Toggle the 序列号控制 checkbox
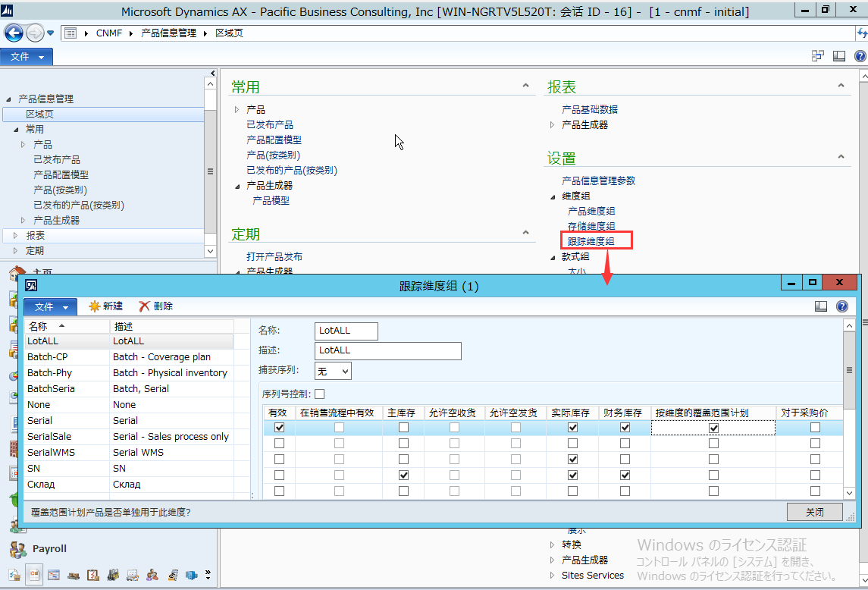 coord(319,394)
